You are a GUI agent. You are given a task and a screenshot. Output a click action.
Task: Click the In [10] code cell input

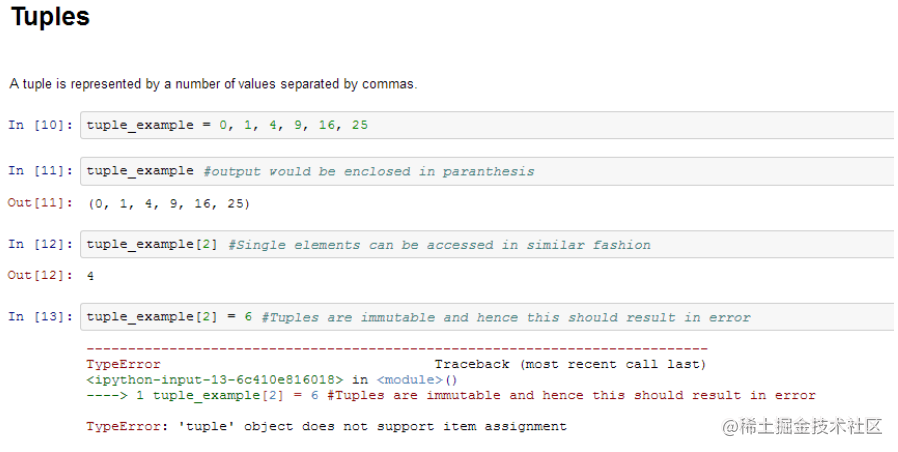487,125
